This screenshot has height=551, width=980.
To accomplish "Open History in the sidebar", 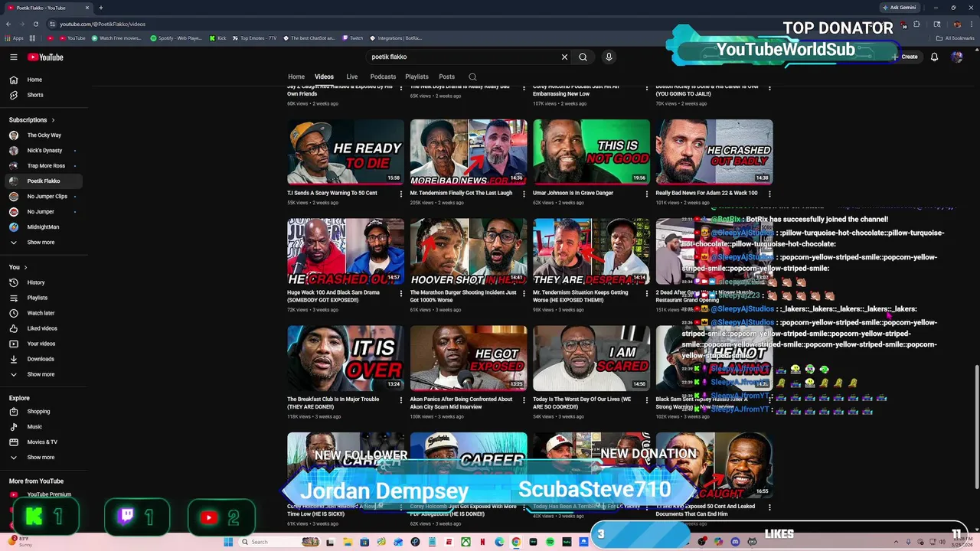I will point(43,282).
